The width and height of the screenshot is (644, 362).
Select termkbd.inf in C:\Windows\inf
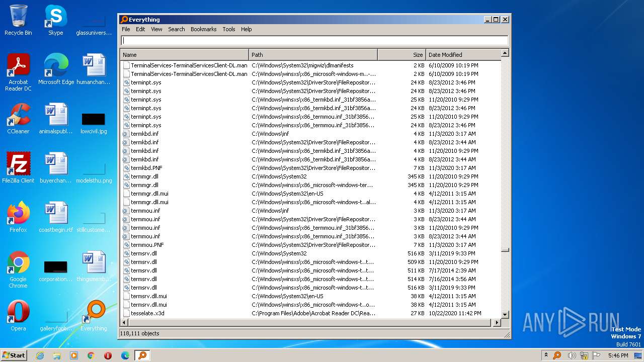point(311,134)
